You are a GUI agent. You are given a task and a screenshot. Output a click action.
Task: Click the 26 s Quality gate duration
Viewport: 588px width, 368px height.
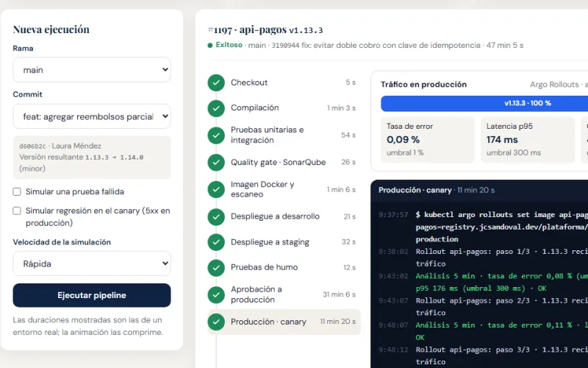pos(348,162)
